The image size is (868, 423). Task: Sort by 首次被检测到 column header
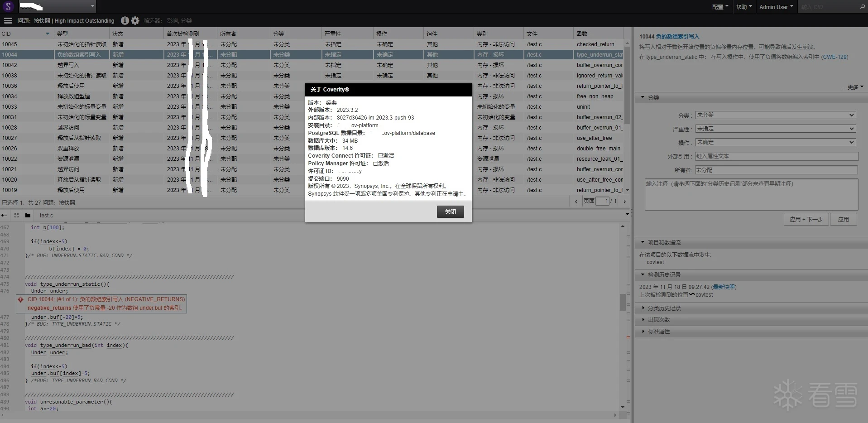point(190,34)
